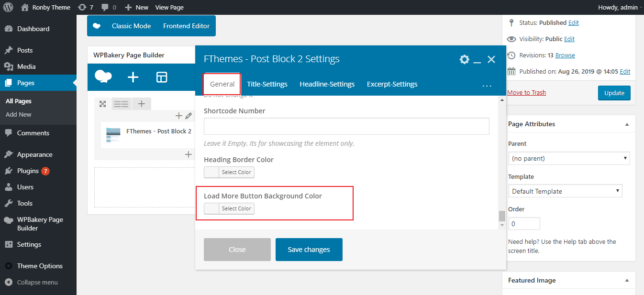Switch to the Excerpt-Settings tab
The image size is (644, 295).
pos(392,84)
